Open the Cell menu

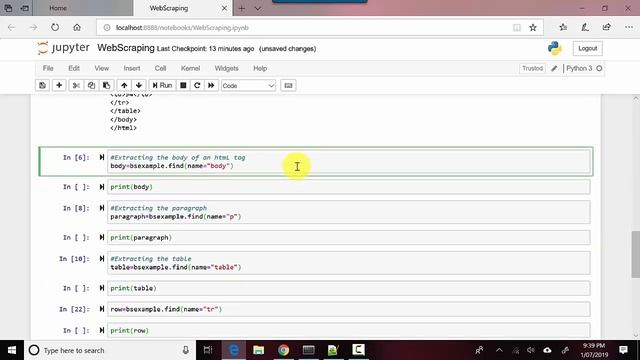(x=160, y=68)
